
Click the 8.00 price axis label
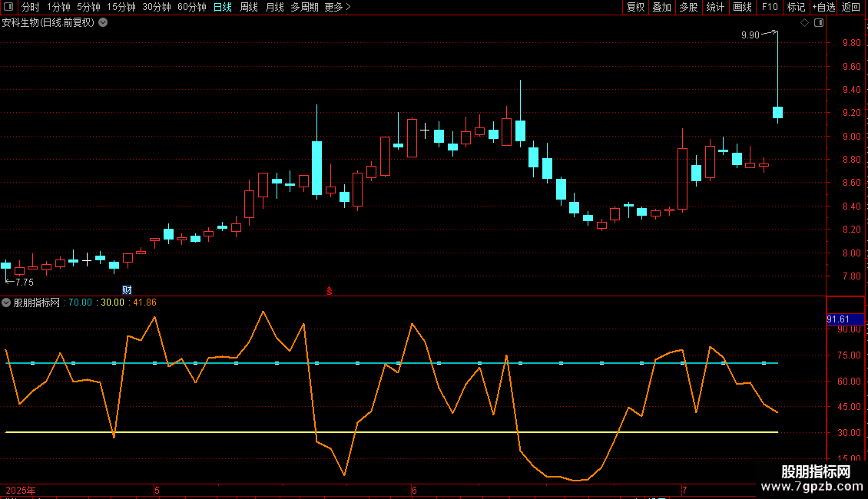pos(851,253)
